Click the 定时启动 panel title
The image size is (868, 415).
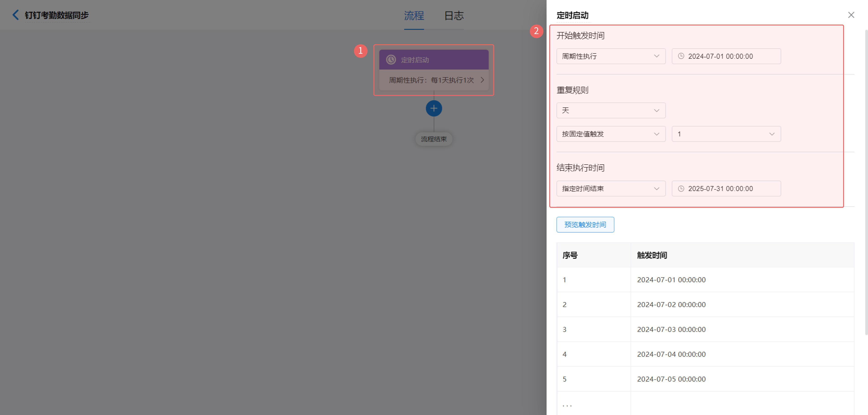tap(572, 15)
